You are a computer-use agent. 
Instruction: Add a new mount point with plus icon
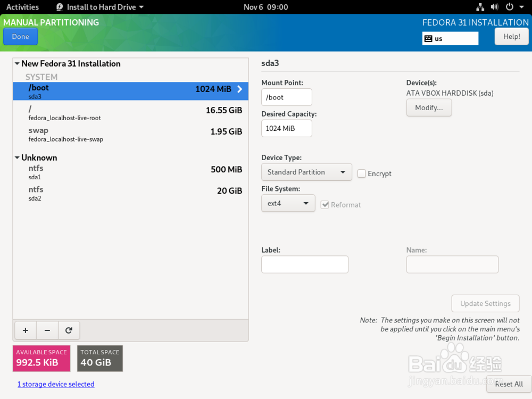pos(26,330)
